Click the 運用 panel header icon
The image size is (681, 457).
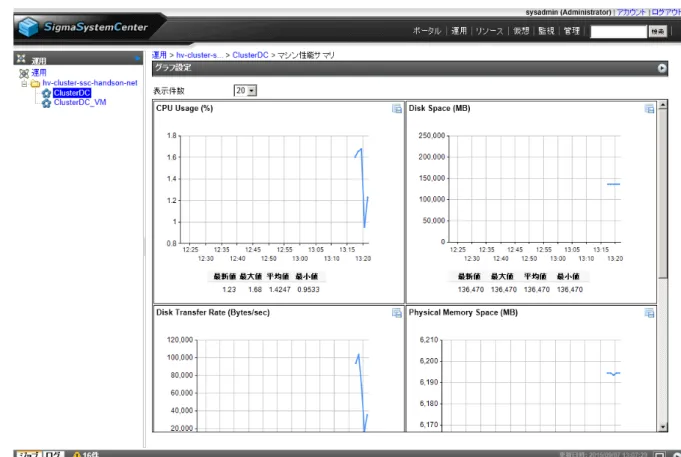pyautogui.click(x=21, y=58)
